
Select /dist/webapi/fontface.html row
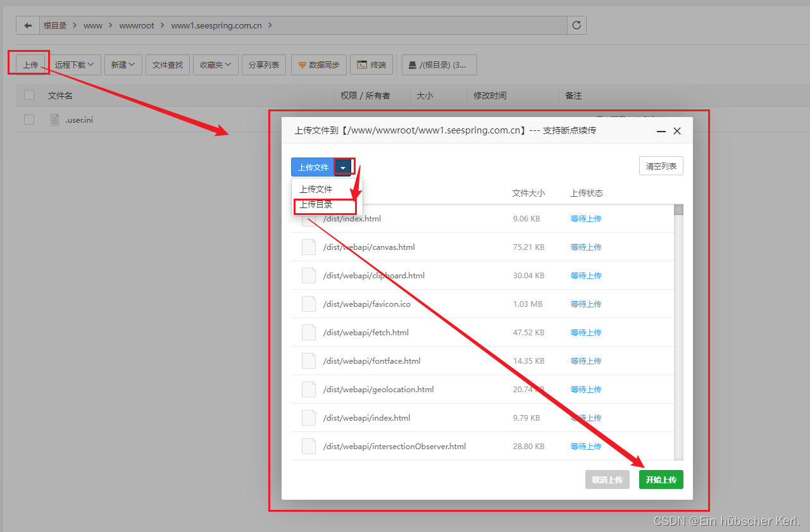[482, 361]
